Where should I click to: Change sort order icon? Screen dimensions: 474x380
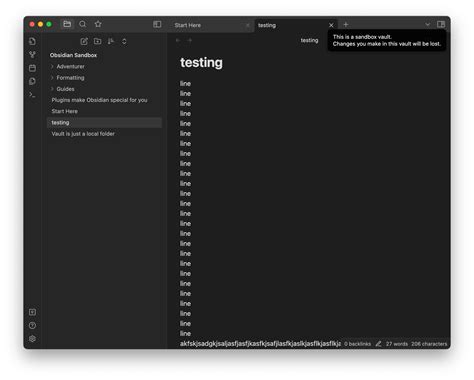[x=111, y=41]
